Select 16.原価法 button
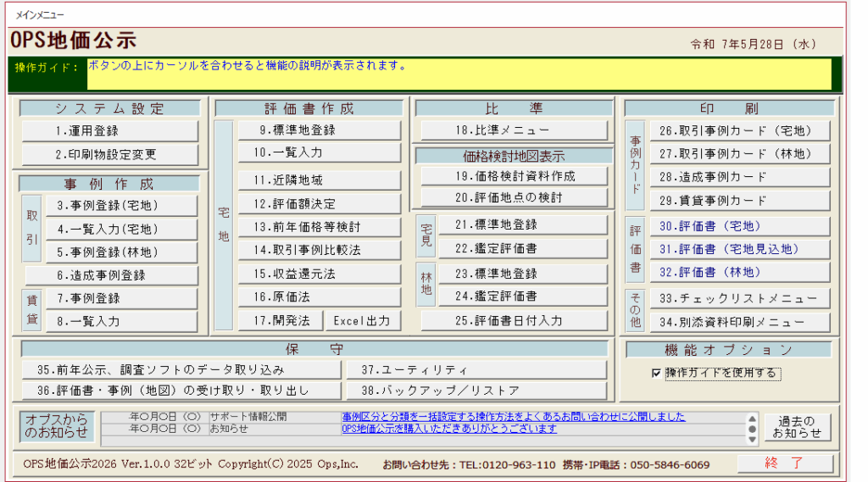 point(320,297)
